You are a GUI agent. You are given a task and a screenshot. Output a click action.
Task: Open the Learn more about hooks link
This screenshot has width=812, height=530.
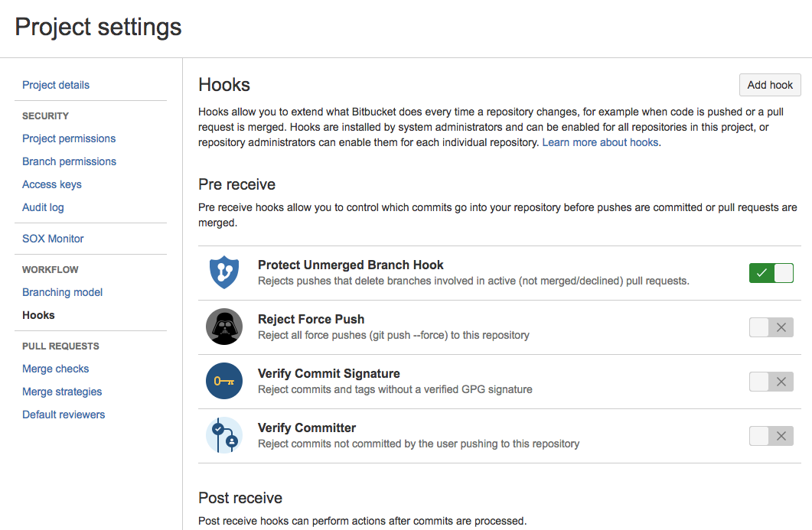coord(600,142)
